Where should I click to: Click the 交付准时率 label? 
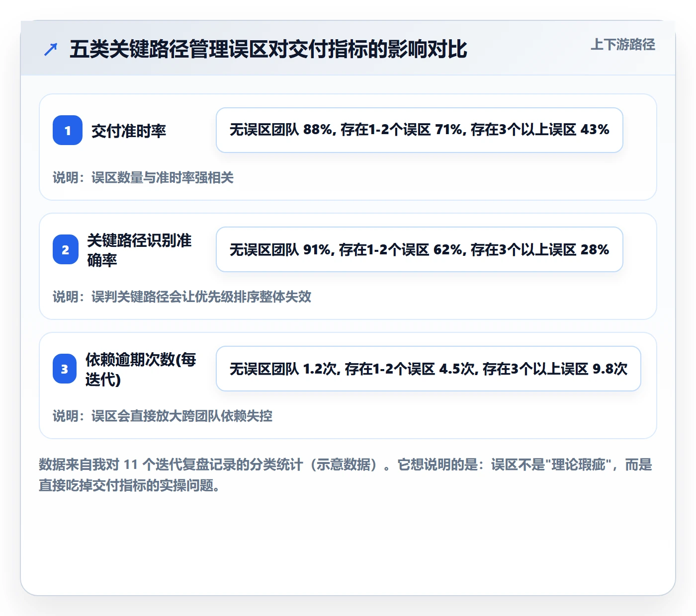(129, 131)
